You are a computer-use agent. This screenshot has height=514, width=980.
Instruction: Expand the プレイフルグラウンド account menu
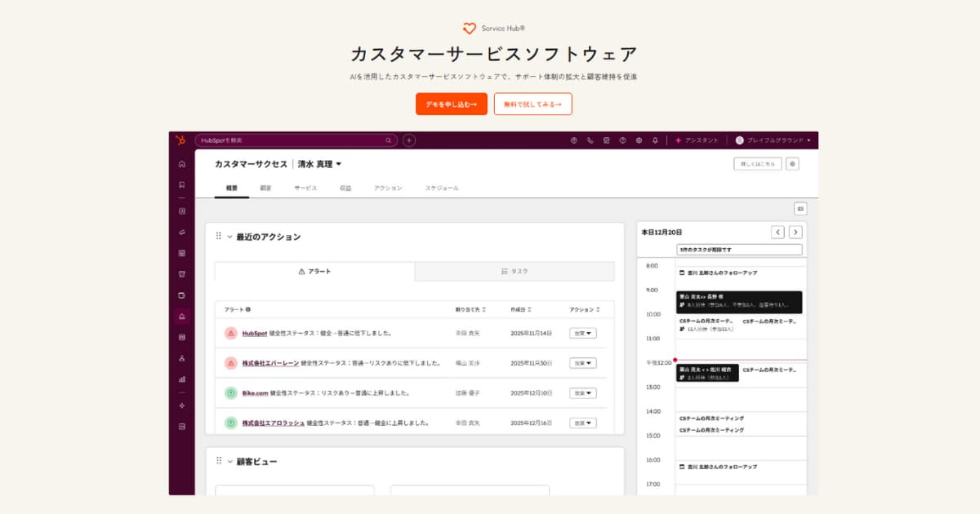tap(773, 140)
